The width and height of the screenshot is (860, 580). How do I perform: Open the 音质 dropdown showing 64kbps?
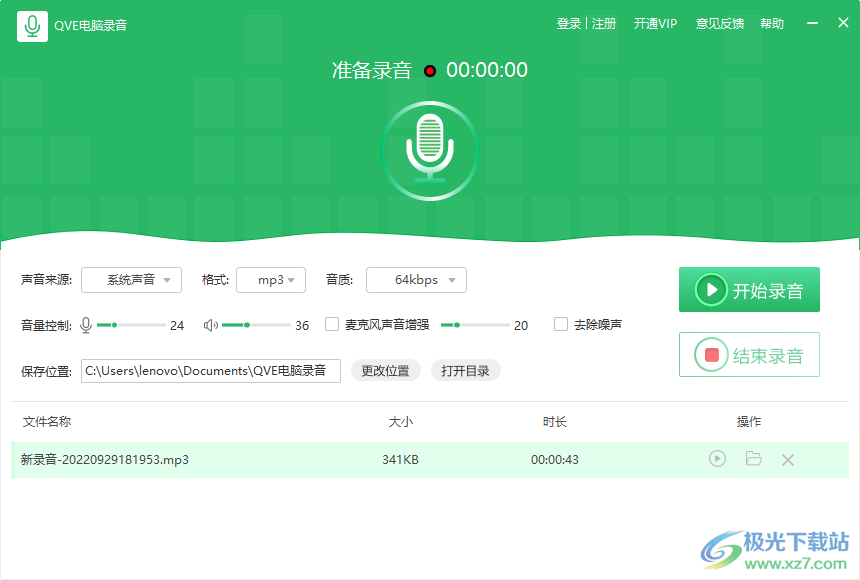pos(416,280)
